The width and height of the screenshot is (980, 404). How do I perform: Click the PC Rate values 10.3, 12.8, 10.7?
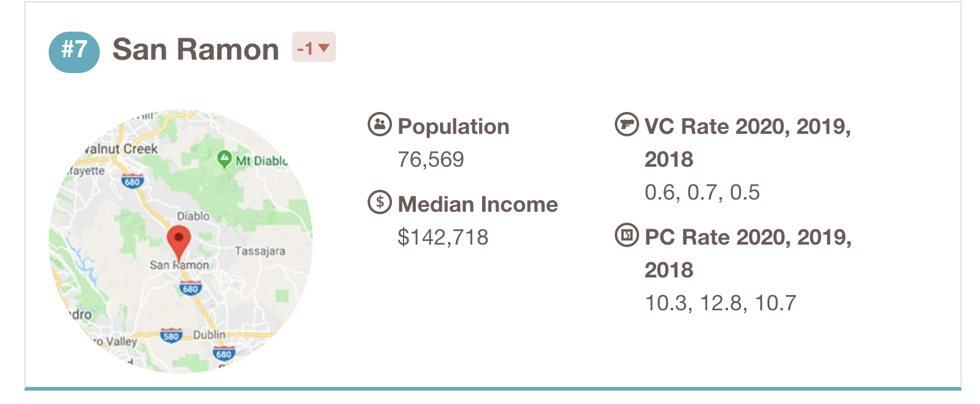[x=721, y=302]
